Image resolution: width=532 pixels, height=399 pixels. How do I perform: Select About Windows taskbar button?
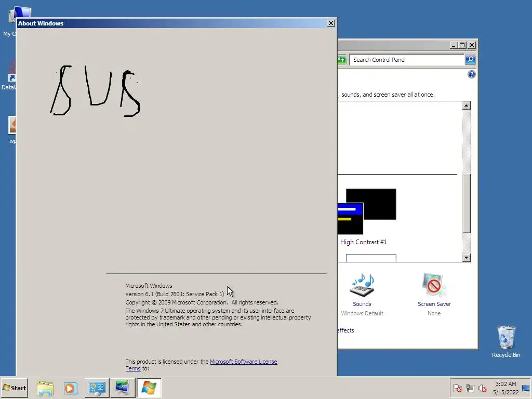click(149, 388)
